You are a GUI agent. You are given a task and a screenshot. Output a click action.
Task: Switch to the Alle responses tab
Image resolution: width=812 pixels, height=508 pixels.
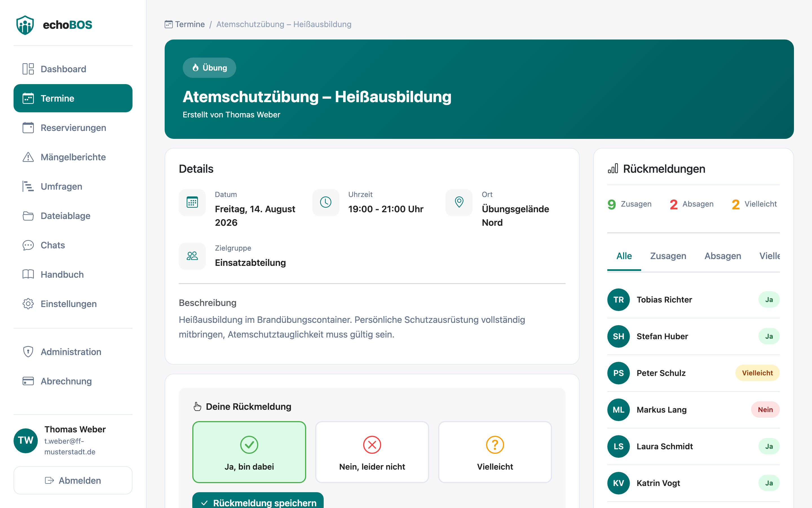(624, 256)
